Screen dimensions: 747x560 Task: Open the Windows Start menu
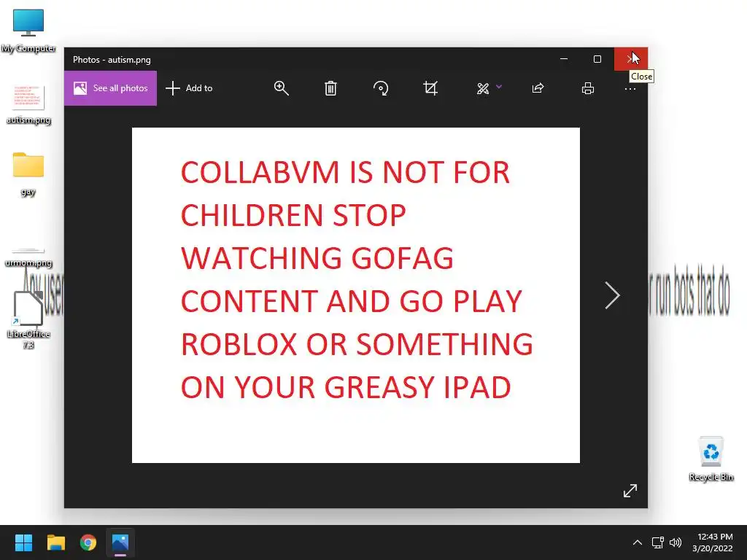click(23, 542)
